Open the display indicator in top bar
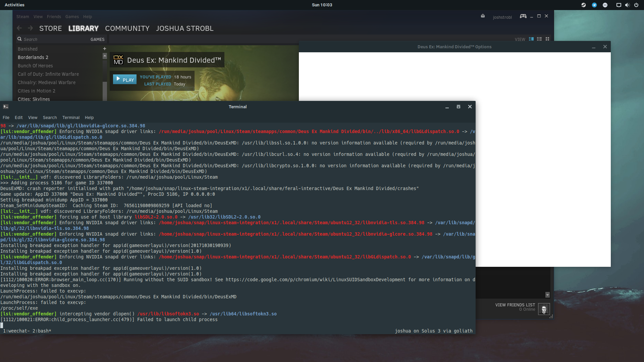Screen dimensions: 644x362 point(619,5)
